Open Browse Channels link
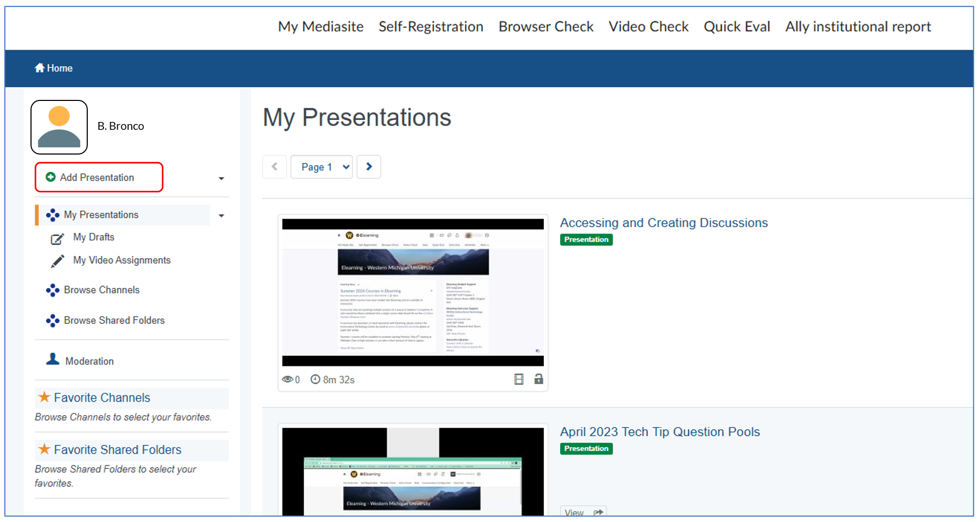The width and height of the screenshot is (980, 522). coord(101,290)
